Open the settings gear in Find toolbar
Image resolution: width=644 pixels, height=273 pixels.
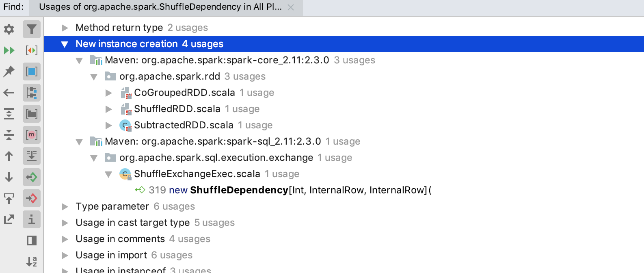[9, 29]
